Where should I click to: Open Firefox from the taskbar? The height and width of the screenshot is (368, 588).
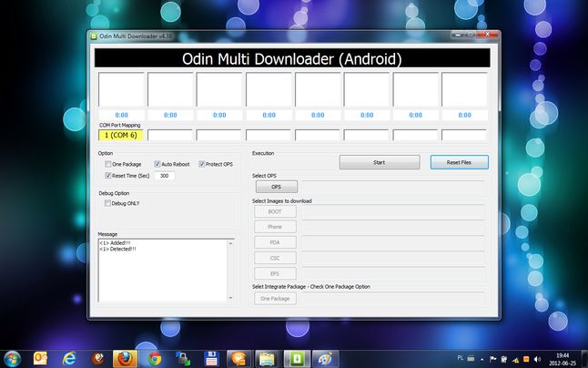125,359
